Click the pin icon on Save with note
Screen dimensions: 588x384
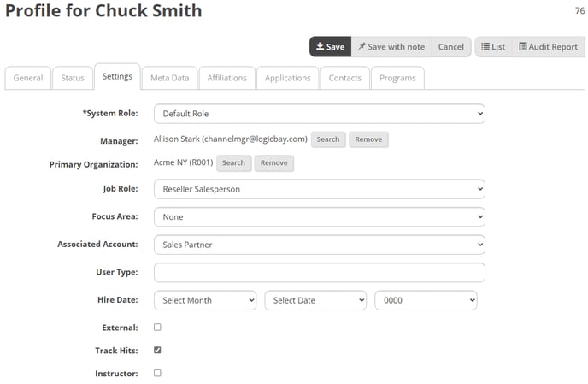point(362,46)
